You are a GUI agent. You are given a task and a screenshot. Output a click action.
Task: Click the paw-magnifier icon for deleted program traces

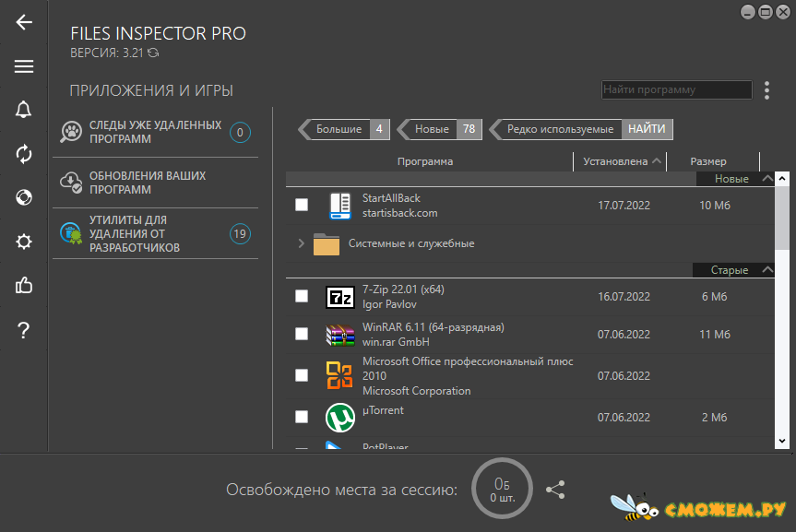click(71, 132)
